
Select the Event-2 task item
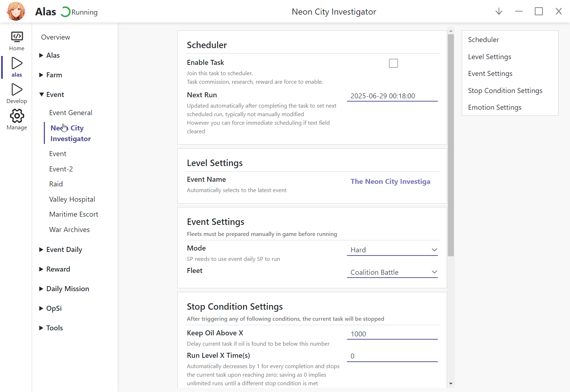pyautogui.click(x=61, y=169)
